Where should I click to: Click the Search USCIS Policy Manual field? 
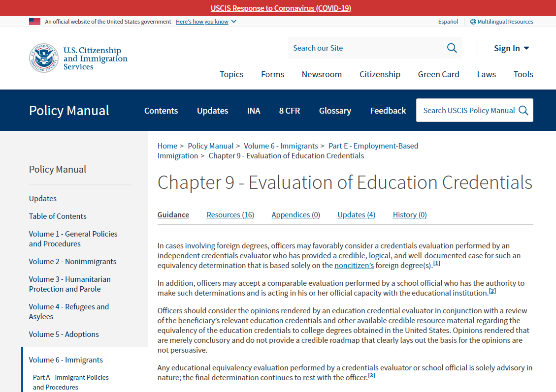[x=469, y=111]
